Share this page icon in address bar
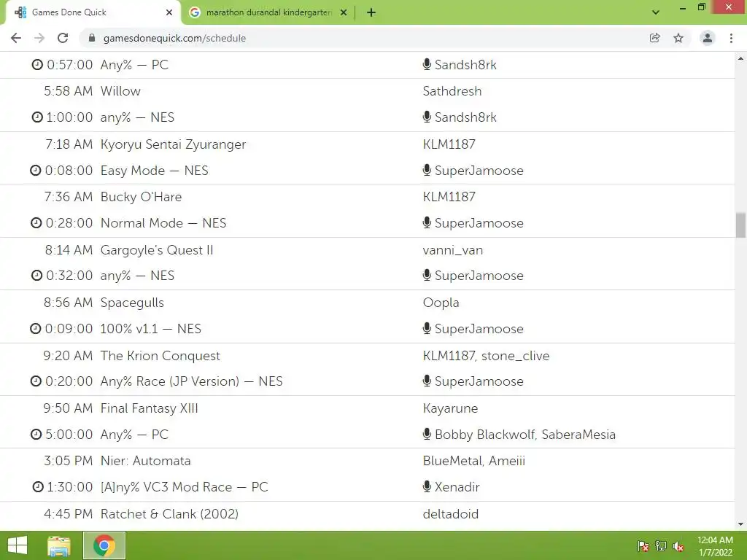The width and height of the screenshot is (747, 560). coord(655,38)
